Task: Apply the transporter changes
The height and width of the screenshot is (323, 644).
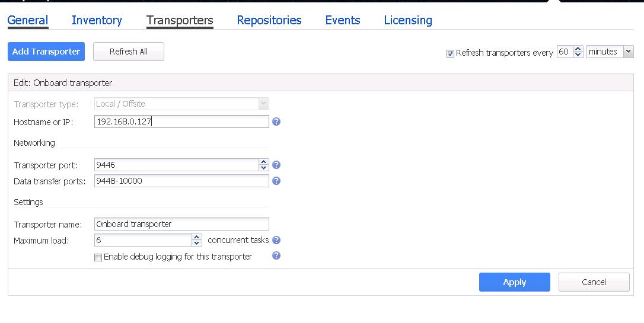Action: click(514, 282)
